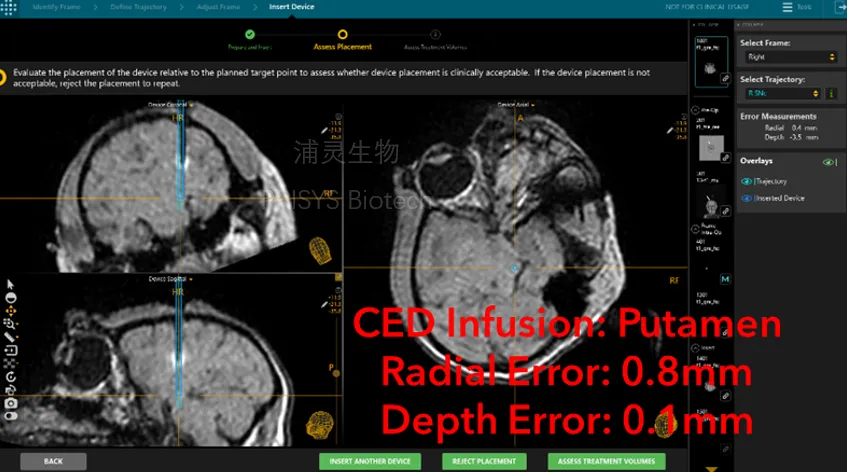Click the Reject Placement button
Screen dimensions: 847x472
(484, 461)
